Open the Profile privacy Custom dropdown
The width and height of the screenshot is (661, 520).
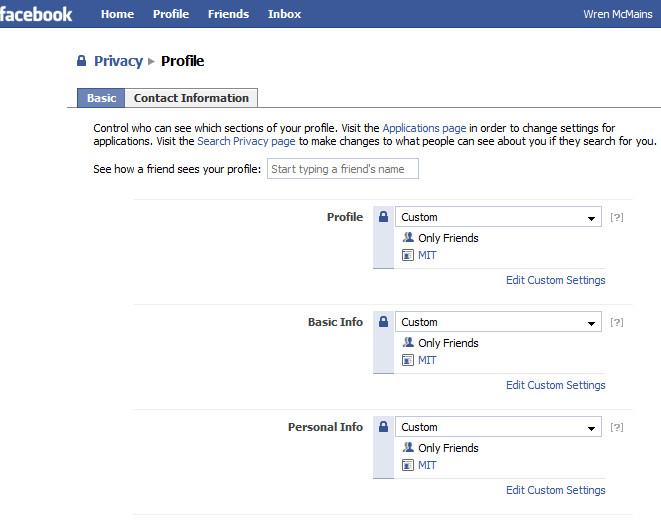point(498,217)
